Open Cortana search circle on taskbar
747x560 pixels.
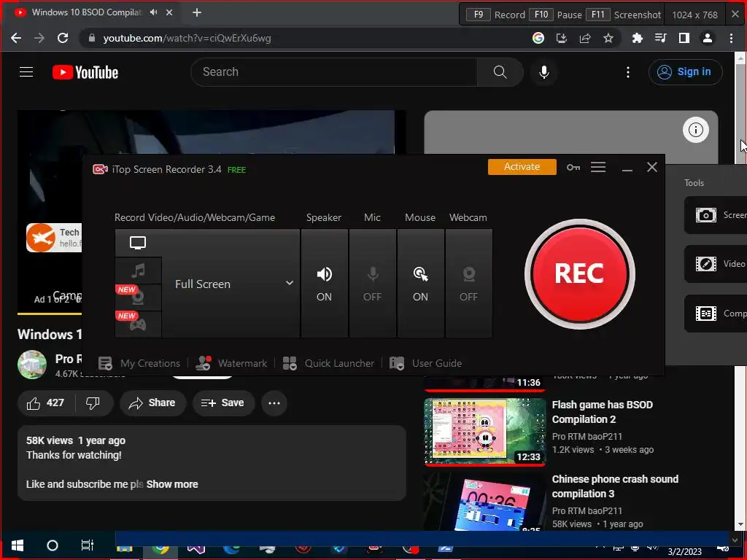point(53,545)
